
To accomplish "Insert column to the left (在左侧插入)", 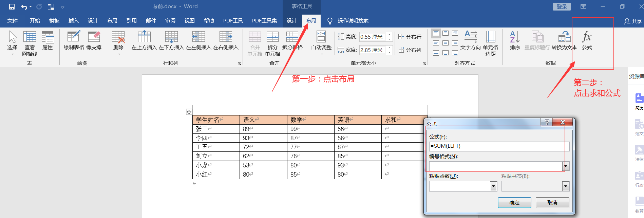I will point(198,40).
